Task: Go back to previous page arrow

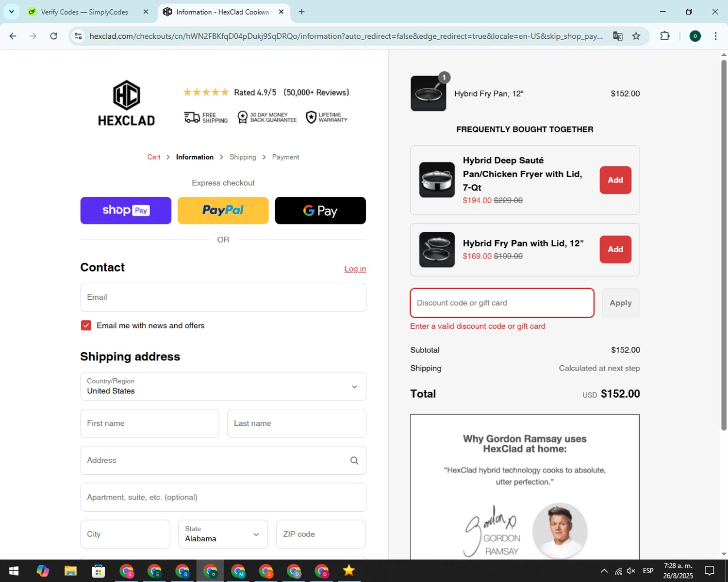Action: 13,36
